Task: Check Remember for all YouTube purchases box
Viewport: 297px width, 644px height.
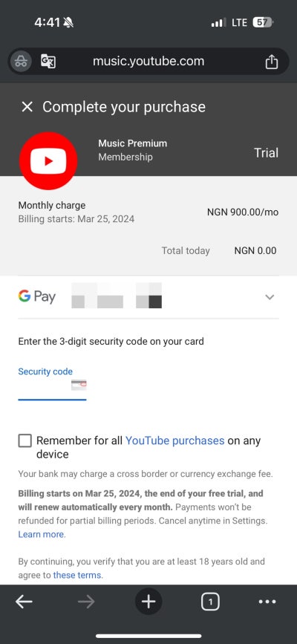Action: pyautogui.click(x=25, y=441)
